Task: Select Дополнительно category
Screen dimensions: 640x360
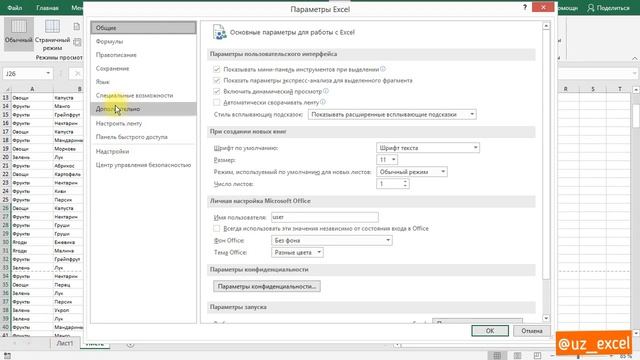Action: pyautogui.click(x=143, y=109)
